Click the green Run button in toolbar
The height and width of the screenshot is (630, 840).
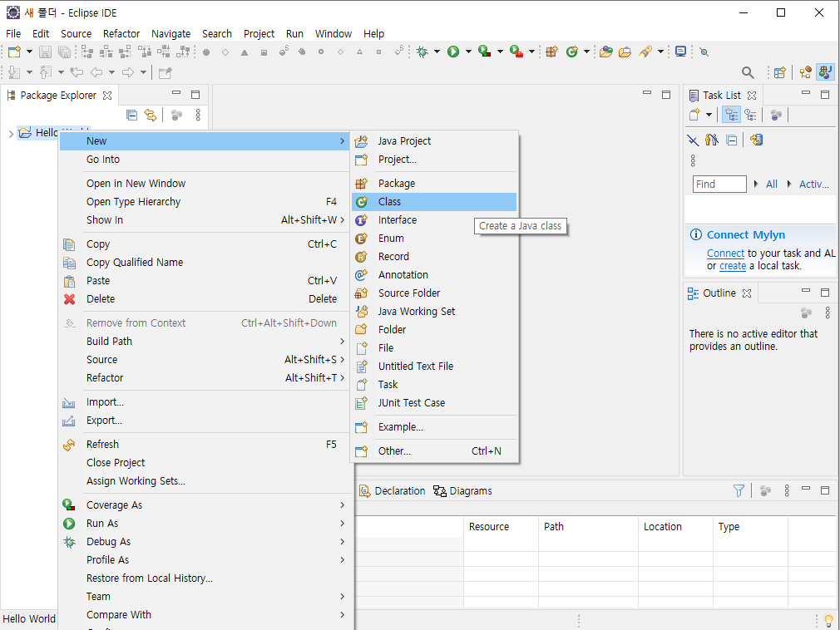(453, 52)
